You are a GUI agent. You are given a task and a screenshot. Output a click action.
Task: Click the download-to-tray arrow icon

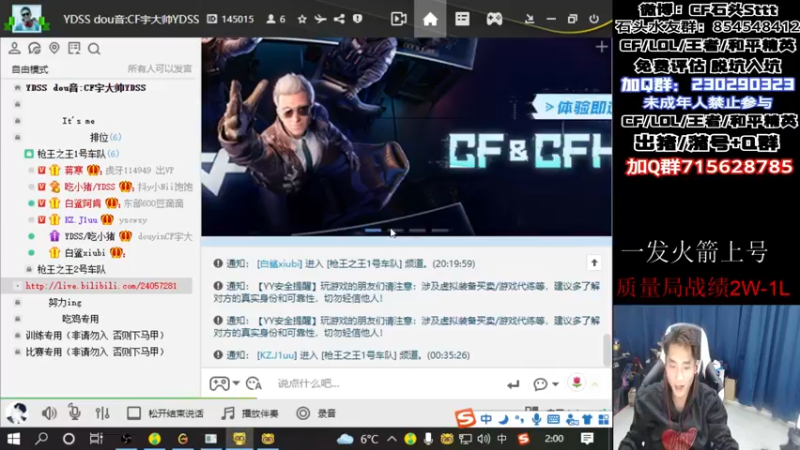coord(529,19)
